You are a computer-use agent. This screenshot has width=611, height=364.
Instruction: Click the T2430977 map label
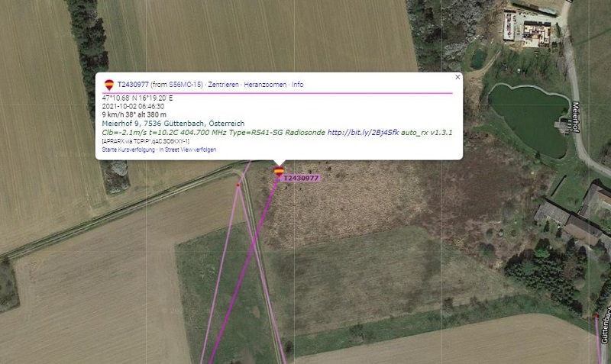(300, 178)
